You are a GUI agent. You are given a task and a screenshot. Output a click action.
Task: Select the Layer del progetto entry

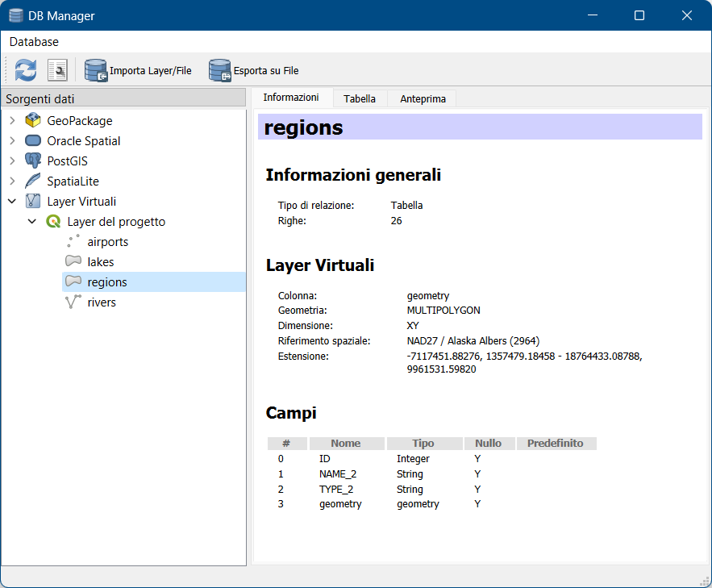[x=116, y=222]
